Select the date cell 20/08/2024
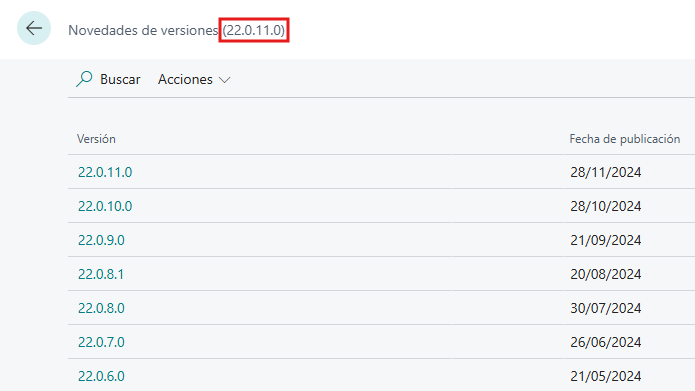Viewport: 695px width, 391px height. point(605,274)
